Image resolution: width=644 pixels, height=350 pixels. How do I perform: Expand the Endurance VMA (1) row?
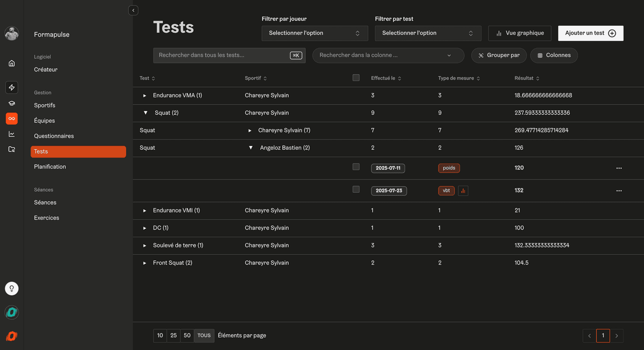pyautogui.click(x=144, y=95)
